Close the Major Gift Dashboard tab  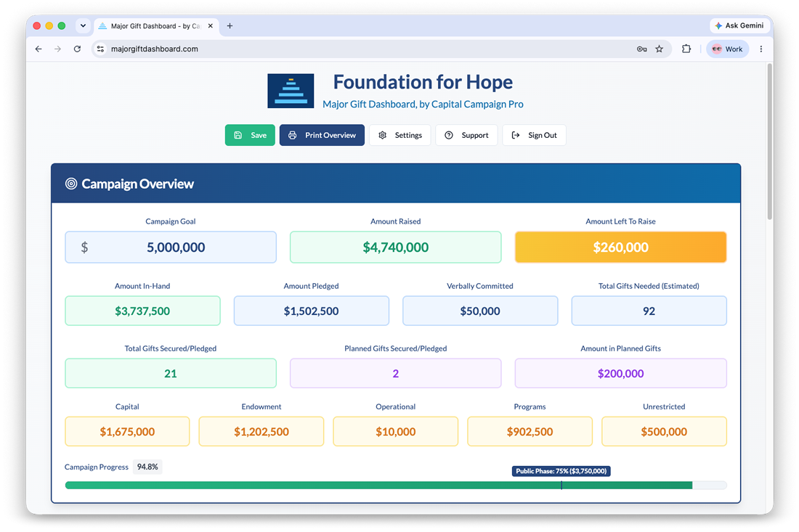pos(211,25)
